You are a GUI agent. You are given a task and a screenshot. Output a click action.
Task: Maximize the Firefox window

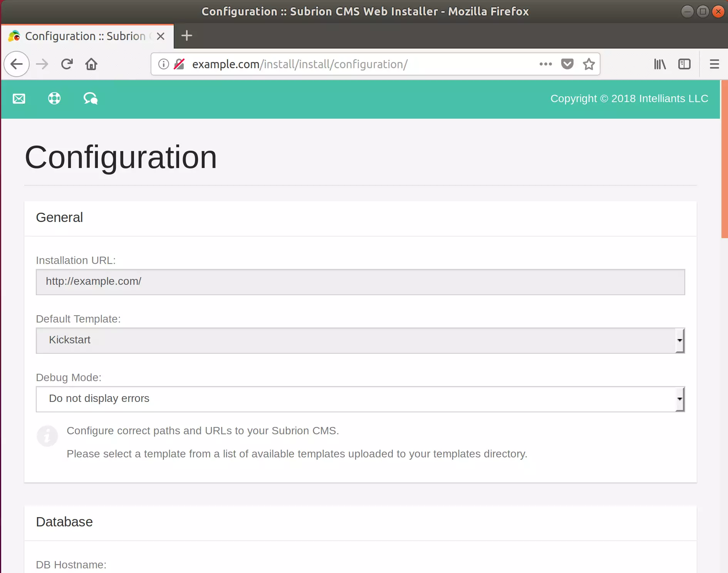(x=703, y=12)
